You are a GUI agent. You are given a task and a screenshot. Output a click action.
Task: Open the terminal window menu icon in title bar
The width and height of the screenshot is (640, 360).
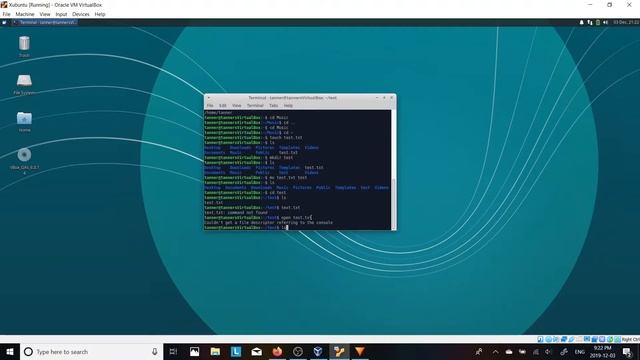tap(208, 98)
